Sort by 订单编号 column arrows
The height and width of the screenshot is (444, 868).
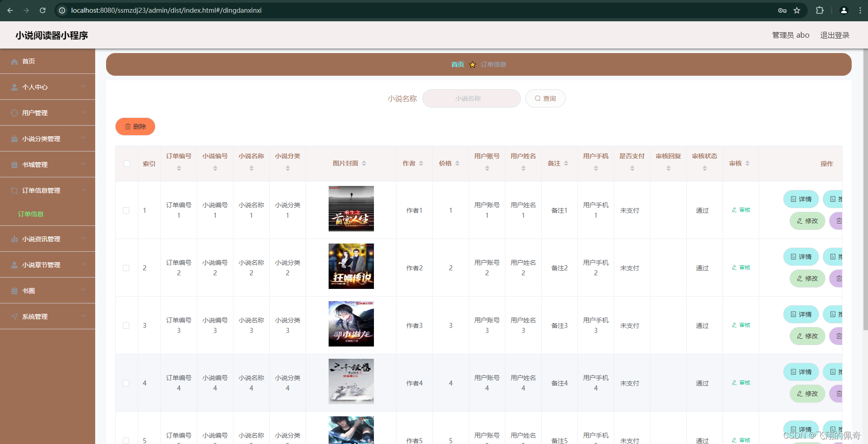click(x=179, y=168)
